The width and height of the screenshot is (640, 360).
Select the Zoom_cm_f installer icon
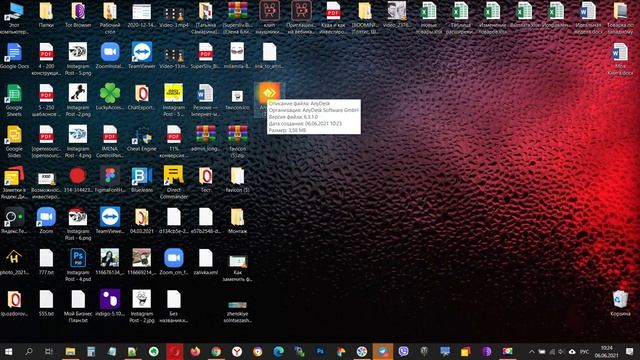tap(173, 258)
